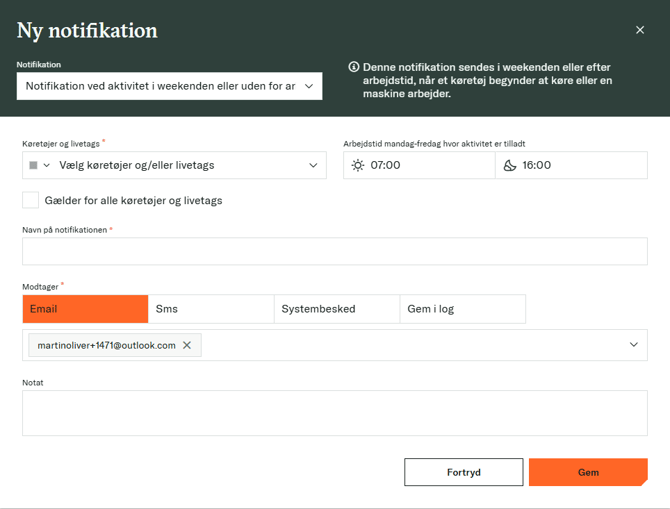Select the Email recipient tab

click(85, 309)
